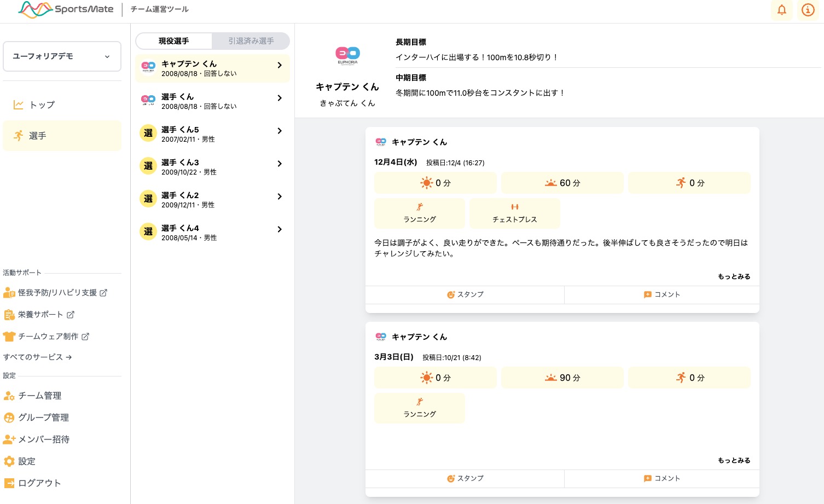Click the t-shirt icon for チームウェア制作
The image size is (824, 504).
[x=9, y=337]
